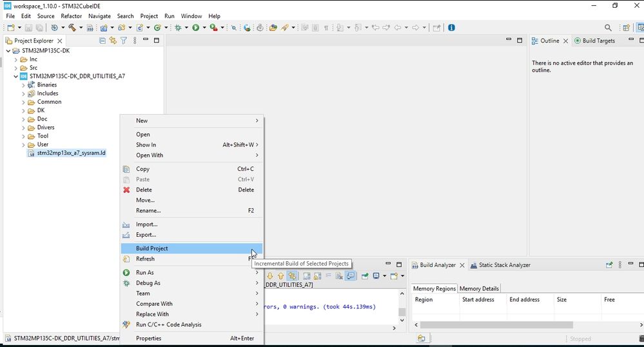Close the Outline tab
Screen dimensions: 644x347
tap(565, 41)
